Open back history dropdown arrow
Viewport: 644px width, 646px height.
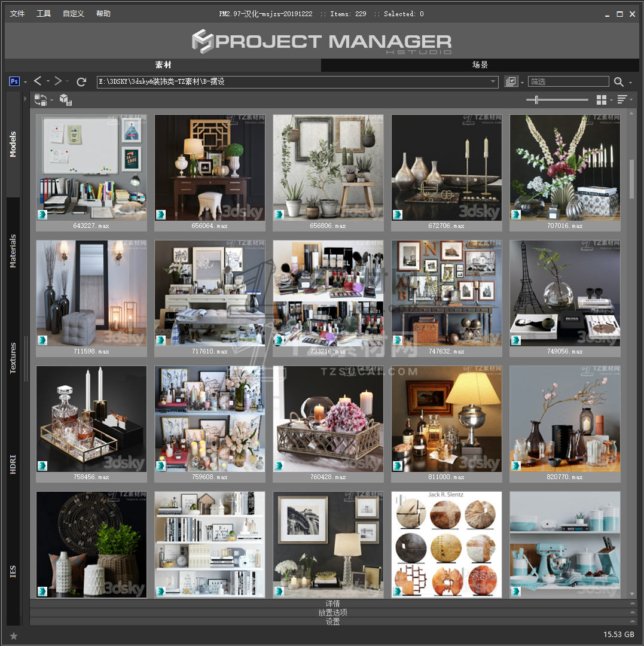[x=48, y=81]
